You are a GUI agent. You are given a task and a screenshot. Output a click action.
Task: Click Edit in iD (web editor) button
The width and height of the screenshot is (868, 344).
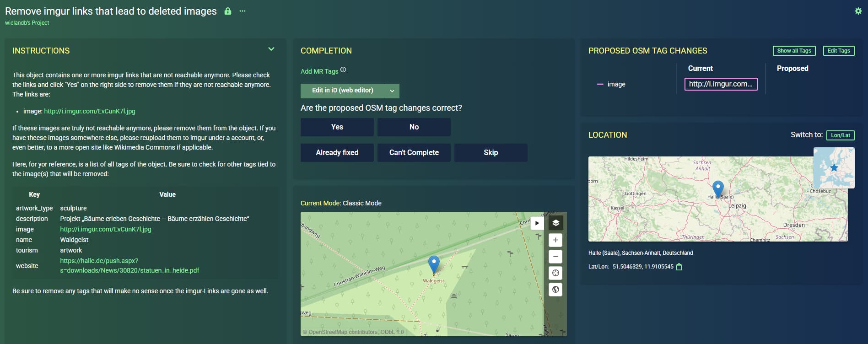tap(343, 91)
